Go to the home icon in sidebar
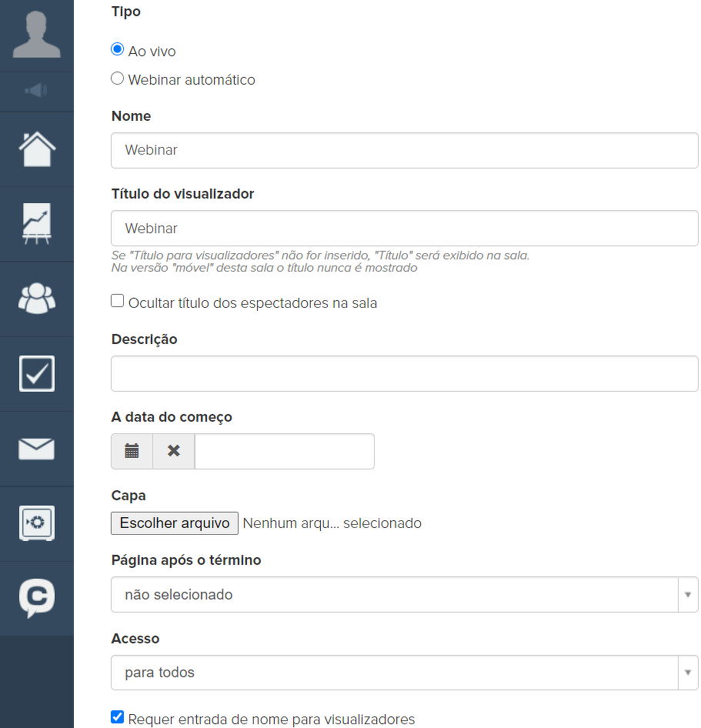This screenshot has height=728, width=701. pyautogui.click(x=36, y=149)
